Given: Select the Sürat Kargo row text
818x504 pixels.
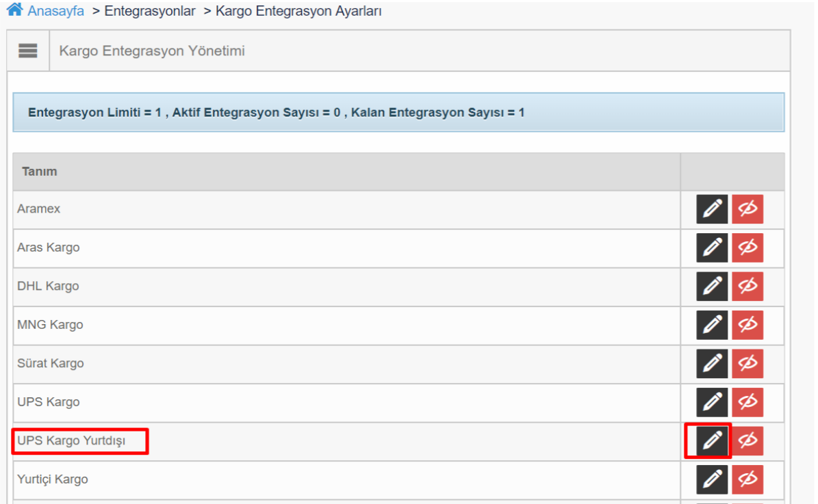Looking at the screenshot, I should 50,362.
